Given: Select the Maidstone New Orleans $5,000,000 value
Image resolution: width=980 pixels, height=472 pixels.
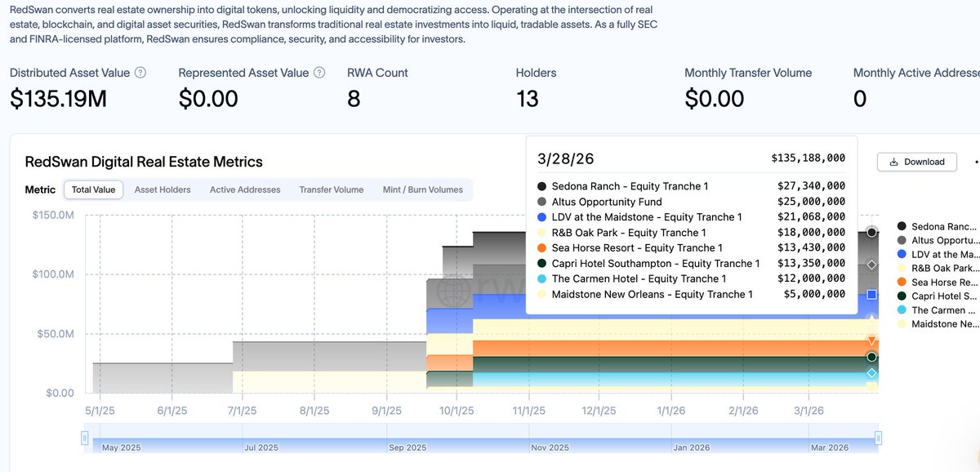Looking at the screenshot, I should (x=814, y=295).
